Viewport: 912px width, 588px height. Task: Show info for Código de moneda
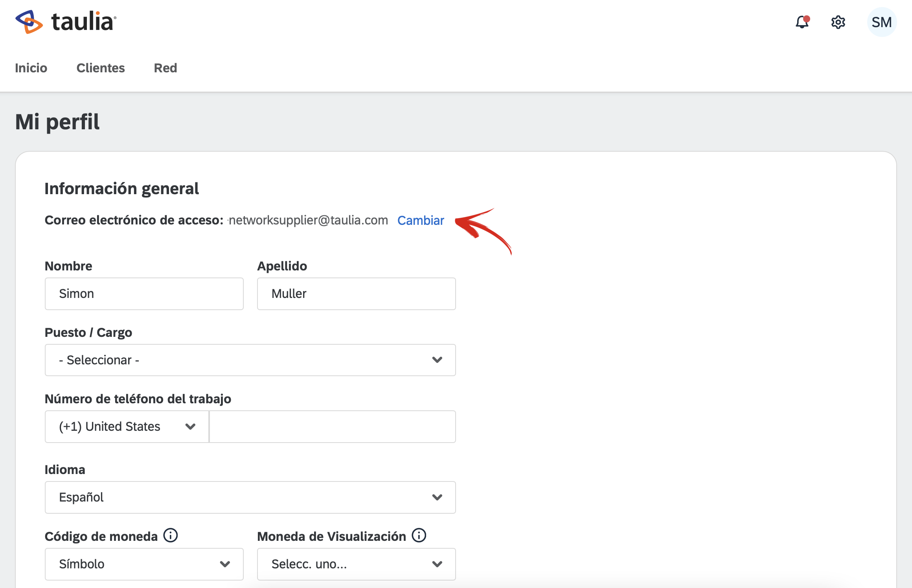pyautogui.click(x=171, y=535)
